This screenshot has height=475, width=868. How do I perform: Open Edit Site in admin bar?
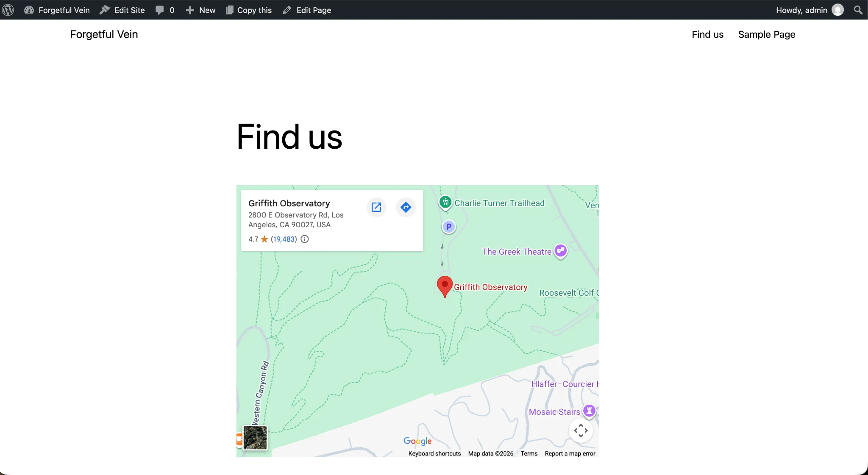tap(122, 10)
